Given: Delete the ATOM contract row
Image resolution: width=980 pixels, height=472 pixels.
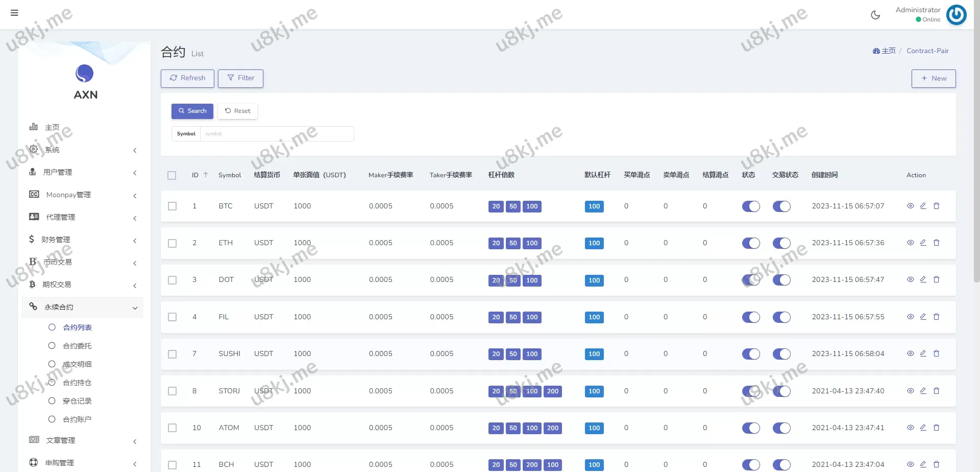Looking at the screenshot, I should tap(936, 428).
